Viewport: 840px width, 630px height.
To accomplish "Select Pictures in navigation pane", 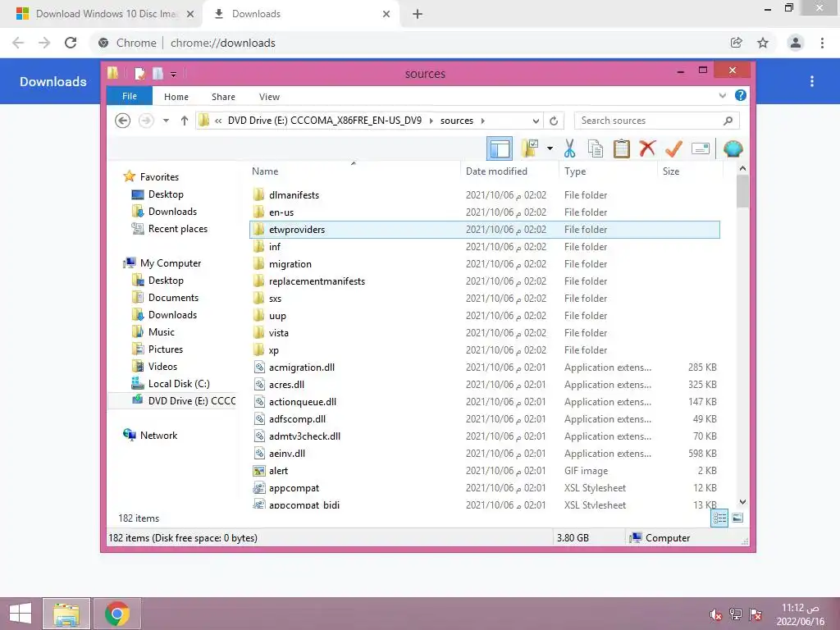I will 166,349.
